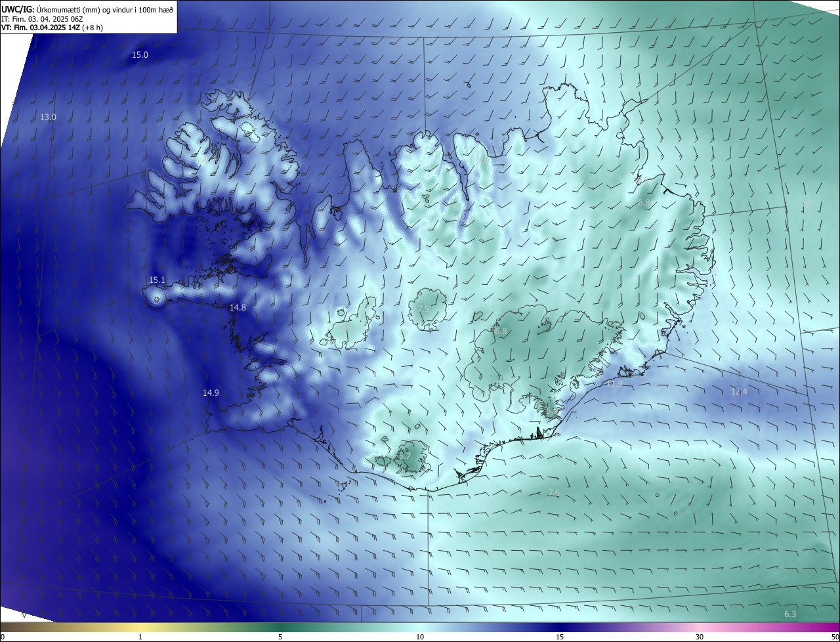Click the 13.0 value label on the map

(x=48, y=118)
